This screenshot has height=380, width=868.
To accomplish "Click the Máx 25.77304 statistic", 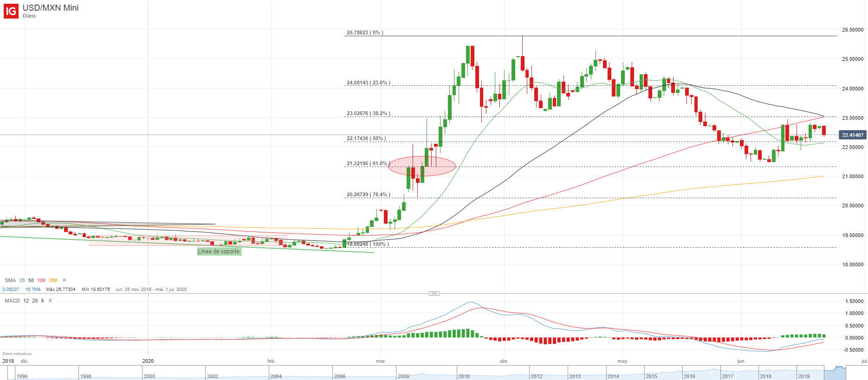I will click(61, 289).
